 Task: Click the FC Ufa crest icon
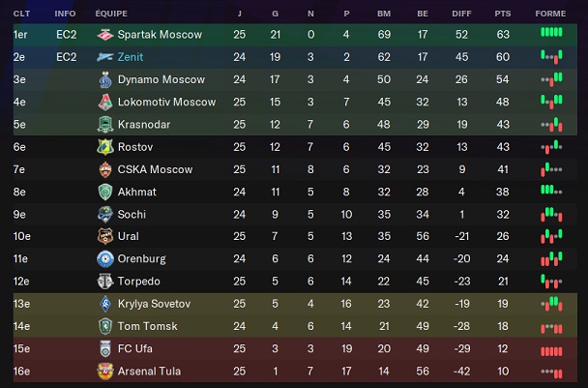pyautogui.click(x=105, y=348)
